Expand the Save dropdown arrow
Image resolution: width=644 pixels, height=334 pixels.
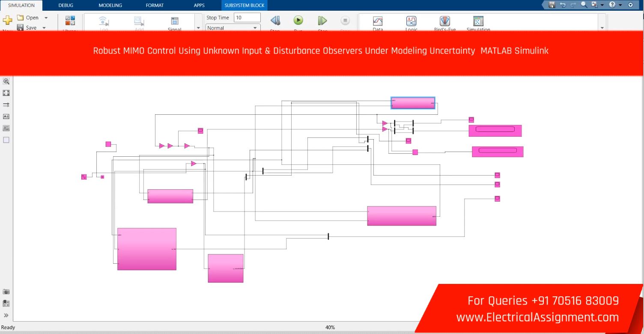44,28
